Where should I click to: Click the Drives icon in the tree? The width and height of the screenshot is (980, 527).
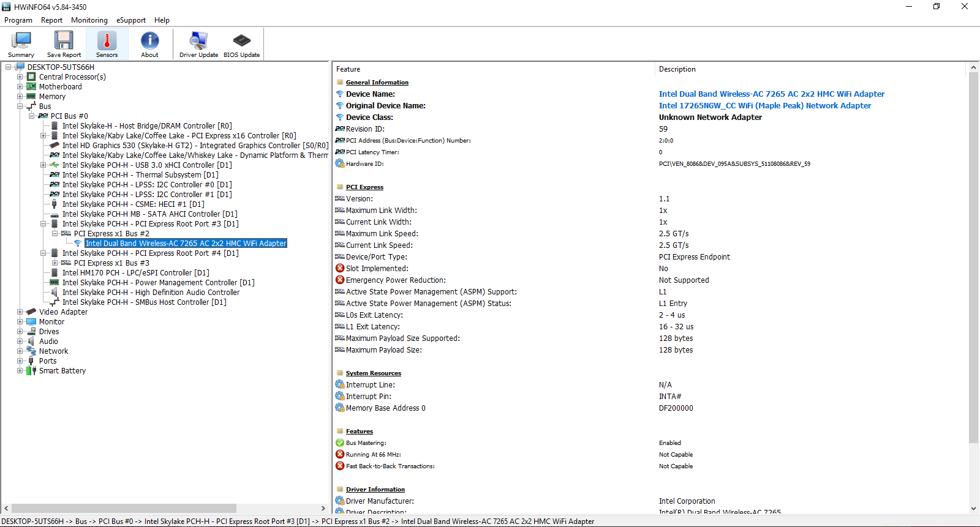point(31,331)
